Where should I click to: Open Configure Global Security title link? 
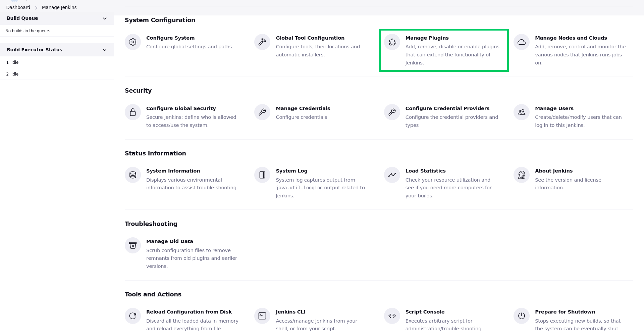(x=181, y=108)
